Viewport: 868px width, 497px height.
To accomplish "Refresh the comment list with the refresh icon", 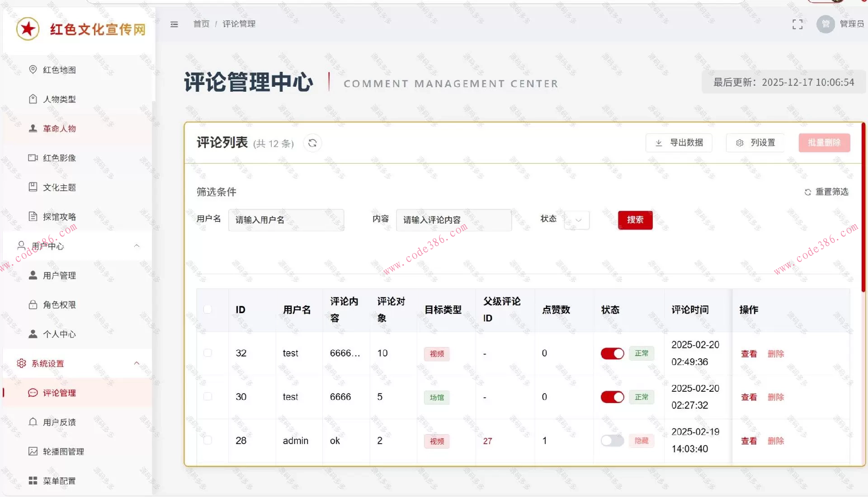I will [312, 143].
